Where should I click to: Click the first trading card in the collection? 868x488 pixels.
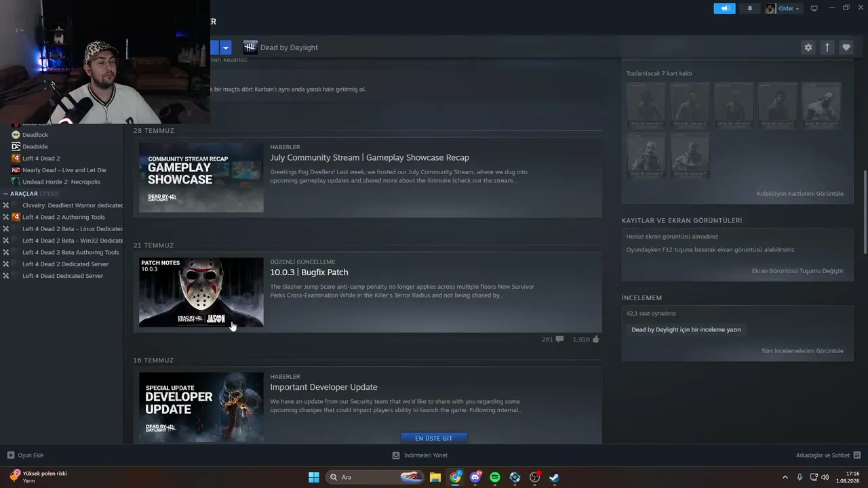point(646,105)
